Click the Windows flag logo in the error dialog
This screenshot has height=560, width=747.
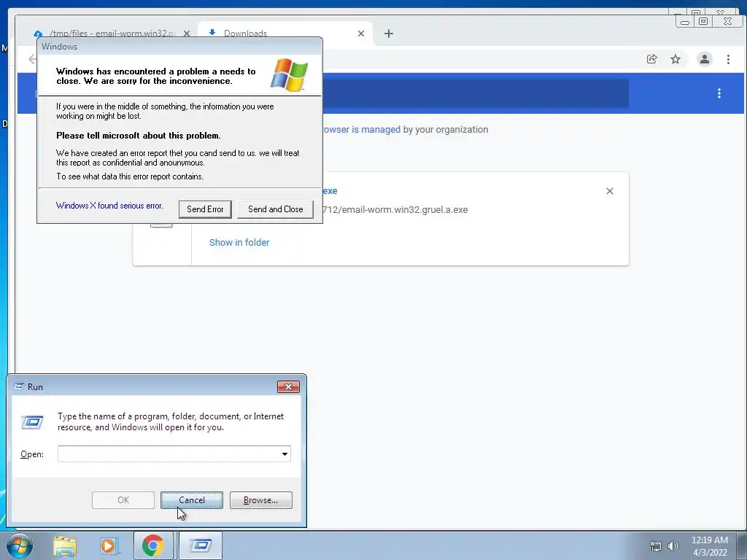[x=289, y=75]
